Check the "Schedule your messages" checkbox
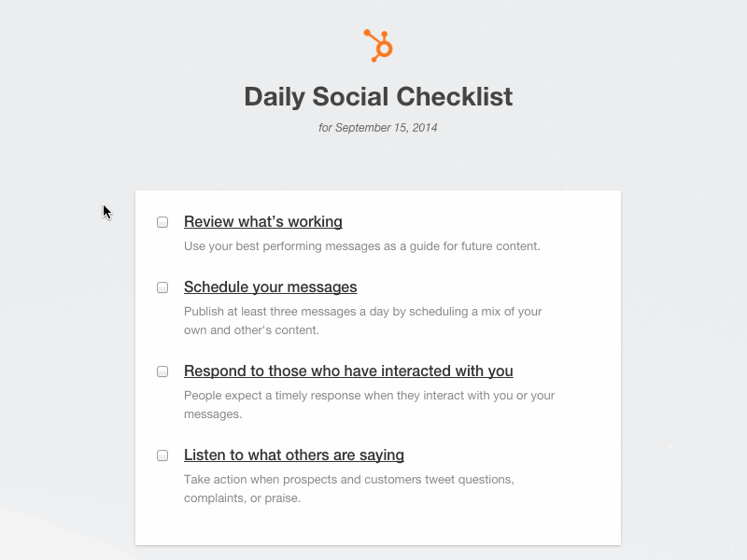This screenshot has height=560, width=747. pyautogui.click(x=162, y=287)
